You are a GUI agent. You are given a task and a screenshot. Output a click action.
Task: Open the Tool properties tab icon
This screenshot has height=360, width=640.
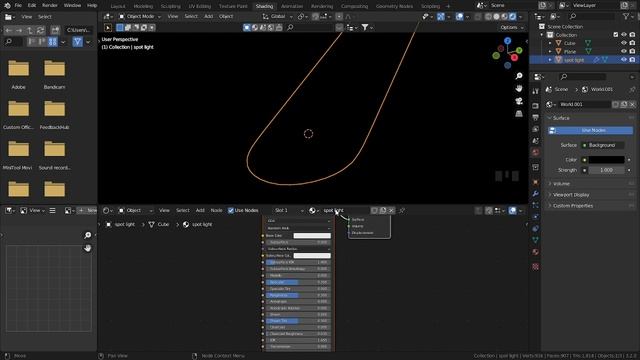(x=536, y=91)
